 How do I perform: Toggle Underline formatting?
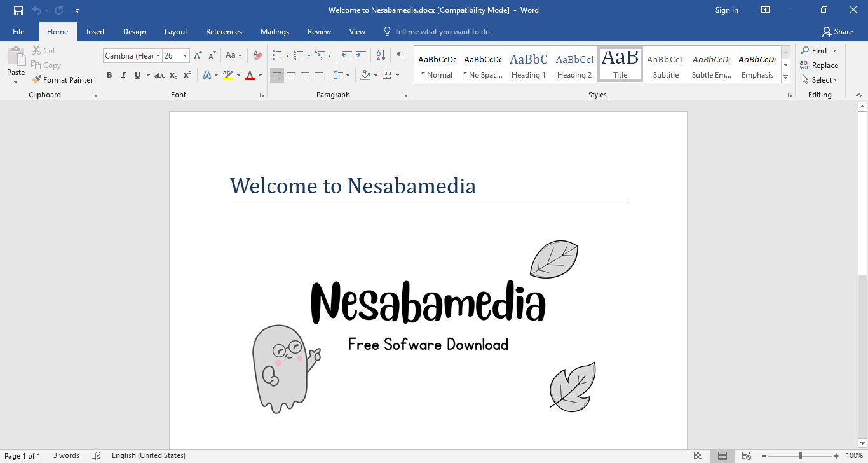point(137,75)
